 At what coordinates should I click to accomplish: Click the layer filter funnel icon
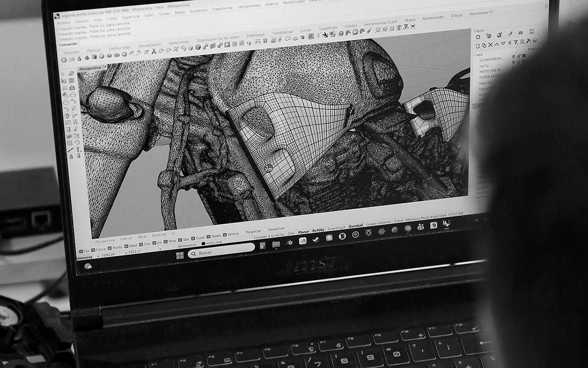coord(516,42)
